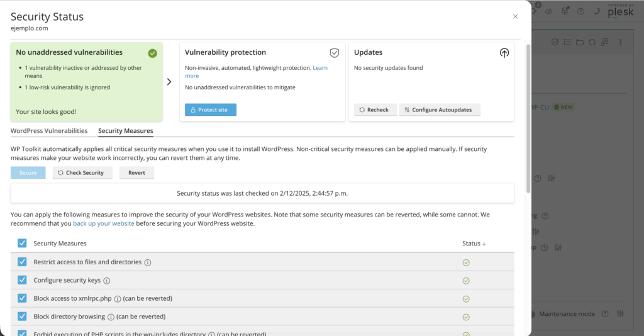Click the Maintenance mode settings sliders icon
The image size is (644, 336).
(x=621, y=313)
